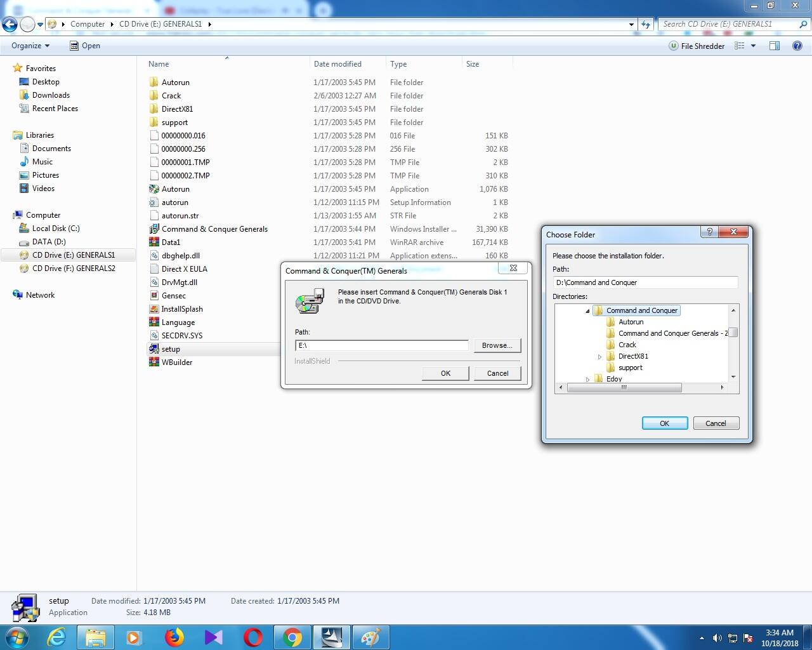
Task: Open the File Shredder toolbar item
Action: (x=697, y=46)
